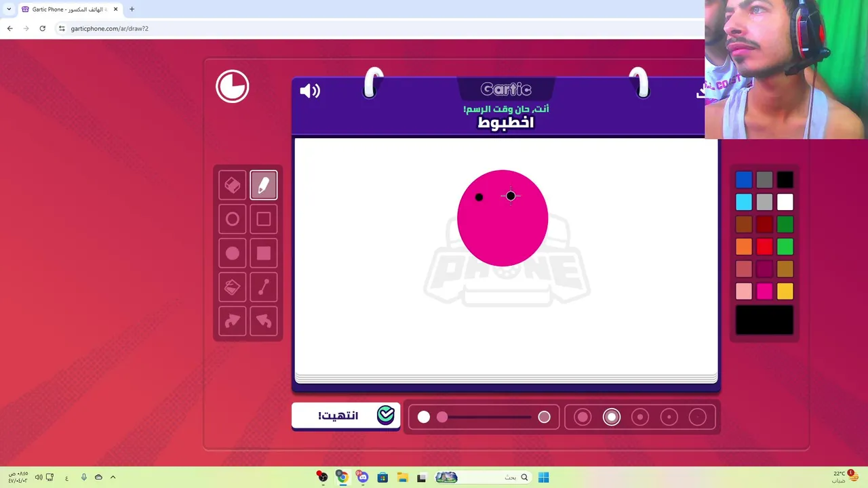Pick the filled square tool
Screen dimensions: 868x488
click(264, 253)
